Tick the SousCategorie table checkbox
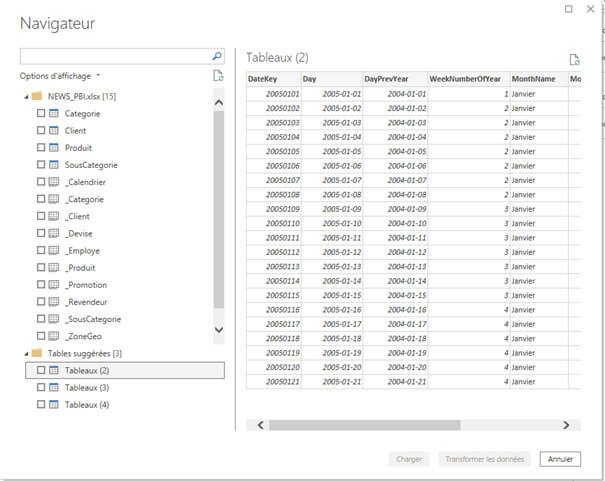The height and width of the screenshot is (481, 605). tap(41, 164)
